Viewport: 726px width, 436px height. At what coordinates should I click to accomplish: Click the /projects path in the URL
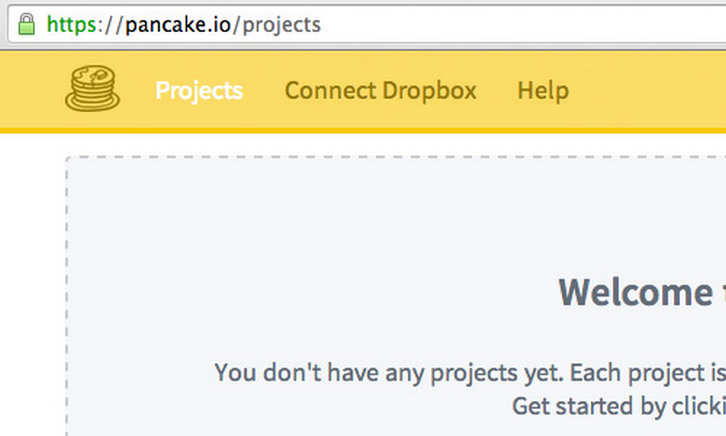[x=277, y=24]
